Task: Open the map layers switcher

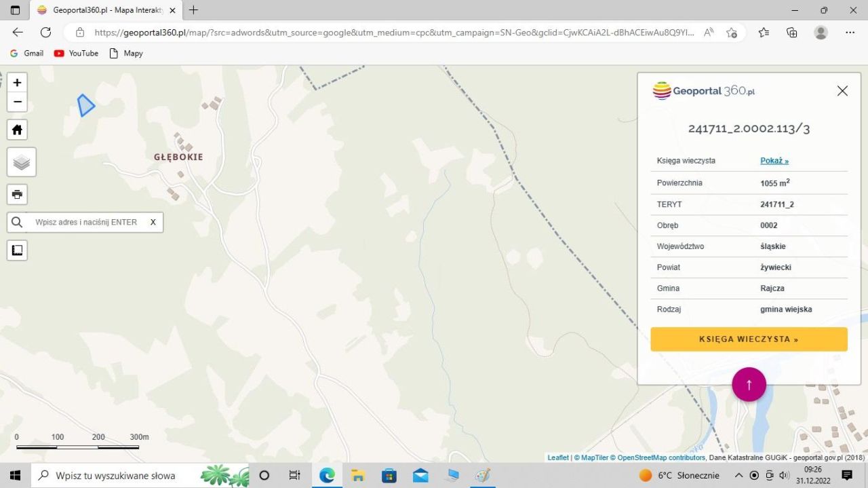Action: tap(22, 162)
